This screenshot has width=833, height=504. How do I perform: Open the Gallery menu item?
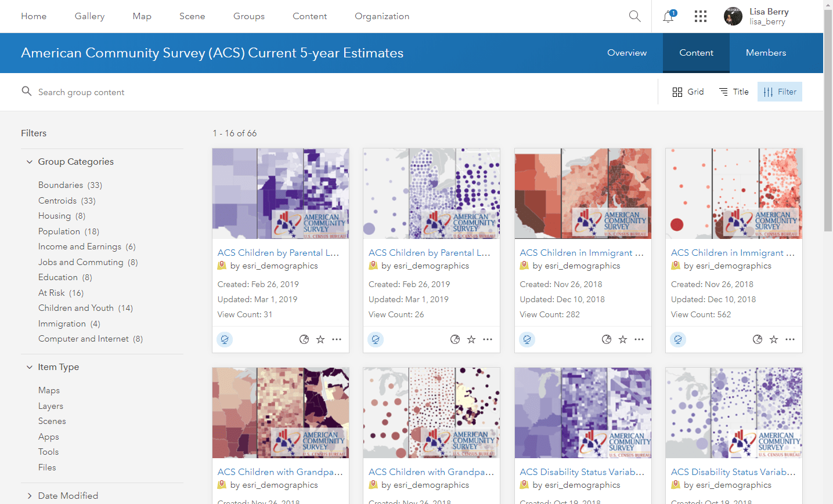89,16
